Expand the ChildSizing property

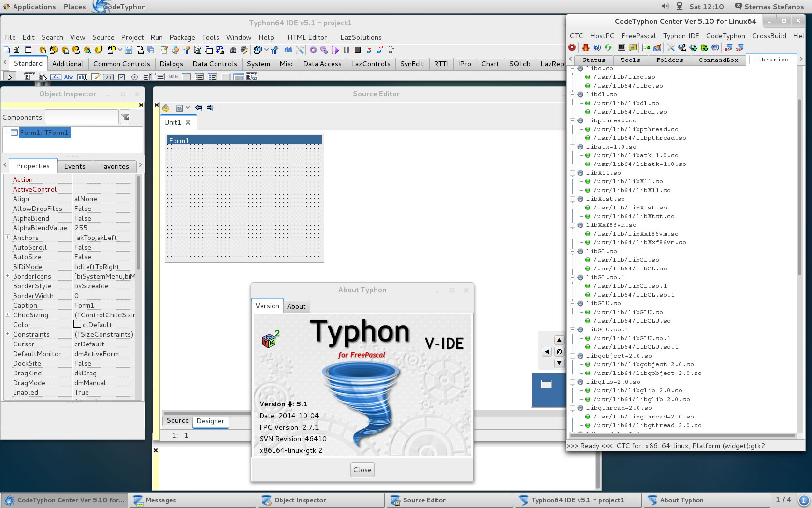7,314
